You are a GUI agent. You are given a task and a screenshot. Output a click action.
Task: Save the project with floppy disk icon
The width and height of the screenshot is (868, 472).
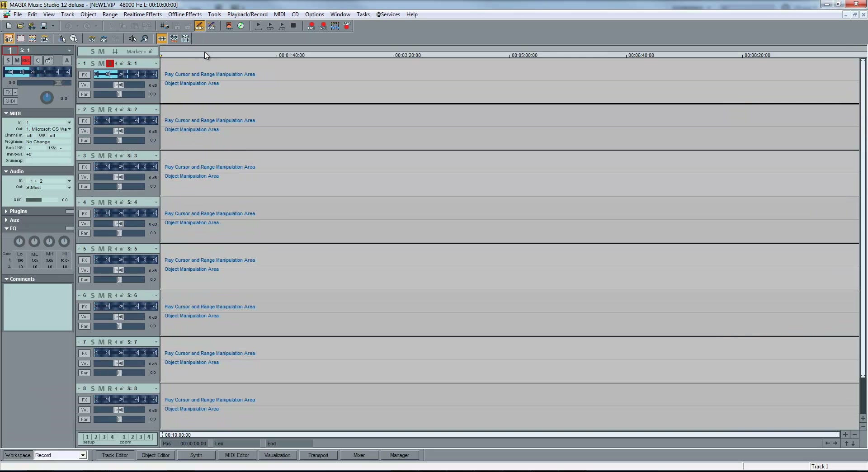pyautogui.click(x=44, y=26)
